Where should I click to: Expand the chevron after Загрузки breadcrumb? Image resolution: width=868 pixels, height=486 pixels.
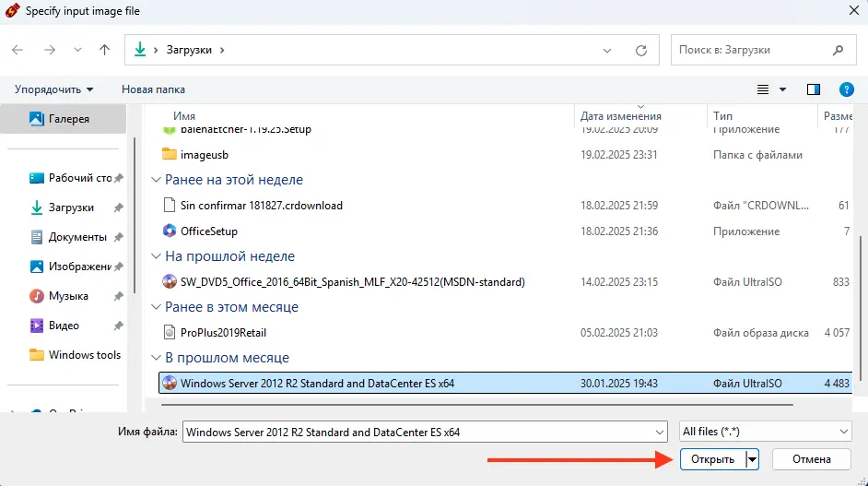click(222, 50)
